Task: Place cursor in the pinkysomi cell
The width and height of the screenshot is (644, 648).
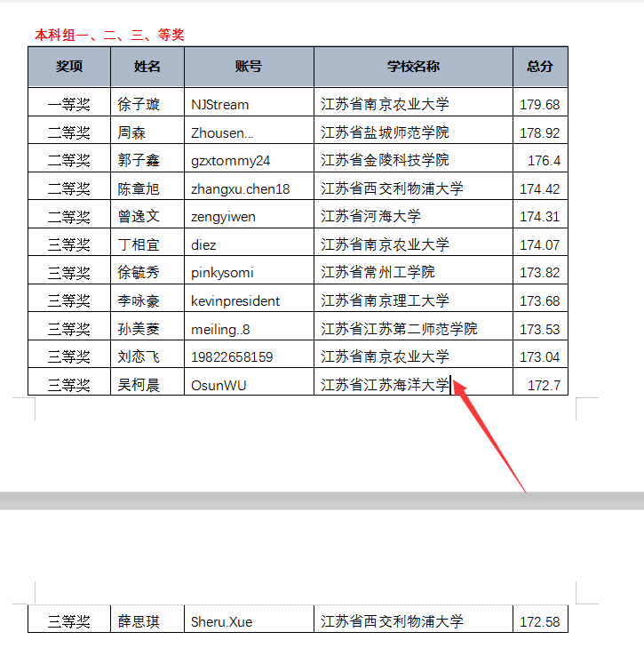Action: [x=224, y=273]
